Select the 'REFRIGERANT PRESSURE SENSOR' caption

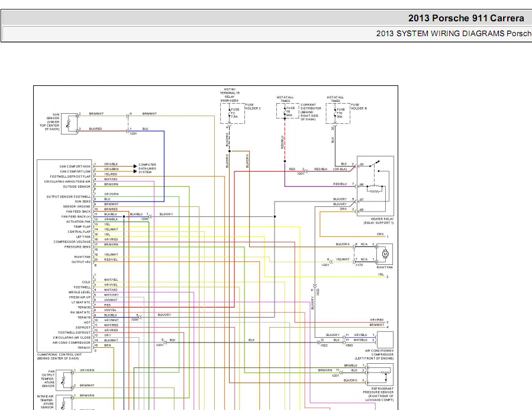pos(378,395)
